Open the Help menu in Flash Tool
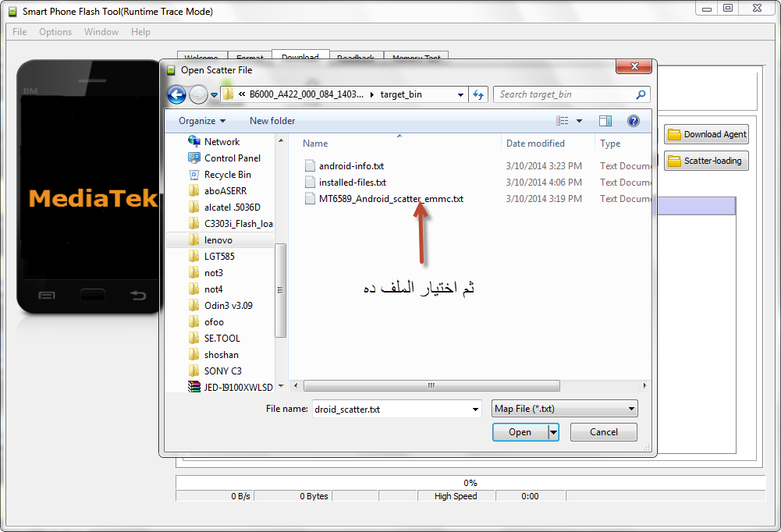Screen dimensions: 781x532 pos(140,32)
